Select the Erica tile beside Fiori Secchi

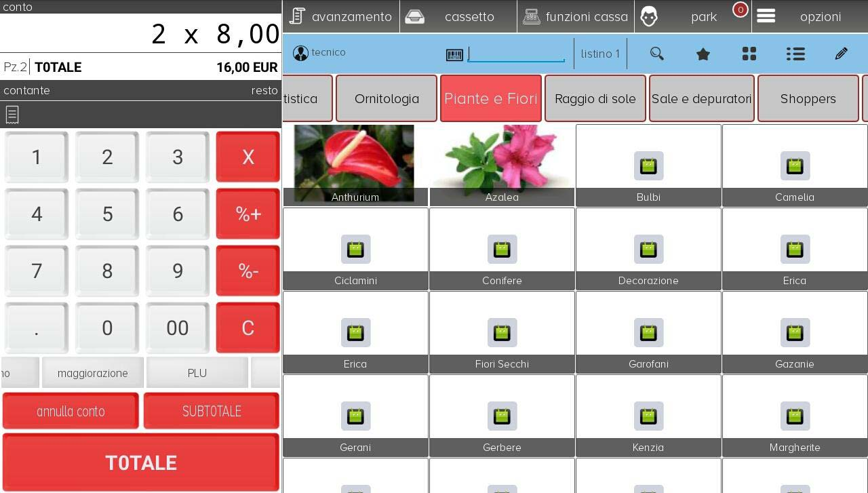click(x=355, y=332)
